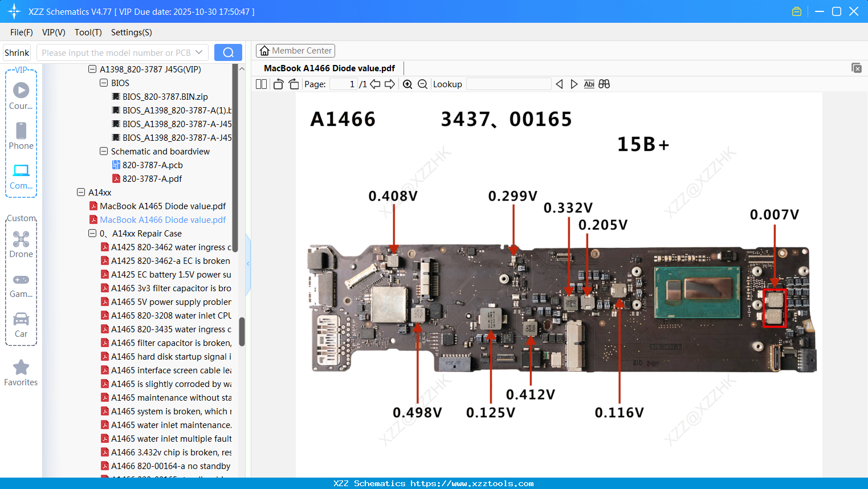This screenshot has height=489, width=868.
Task: Open the Drone category in the sidebar
Action: click(21, 244)
